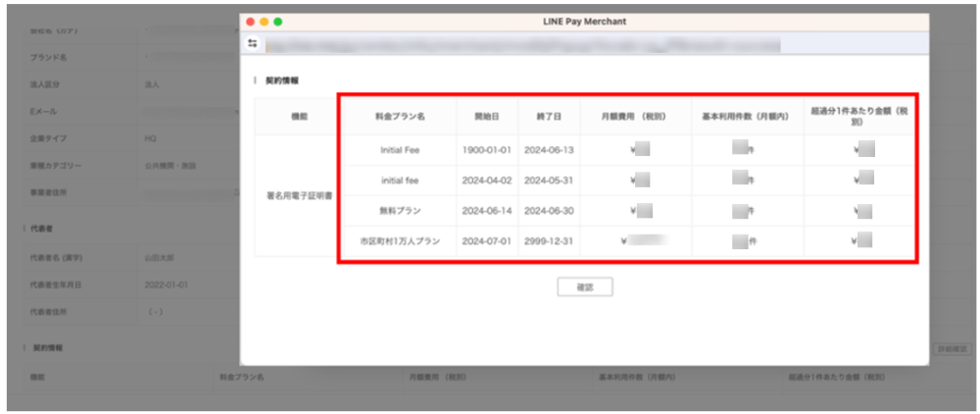Click the yellow minimize window button
The image size is (980, 414).
click(x=264, y=21)
